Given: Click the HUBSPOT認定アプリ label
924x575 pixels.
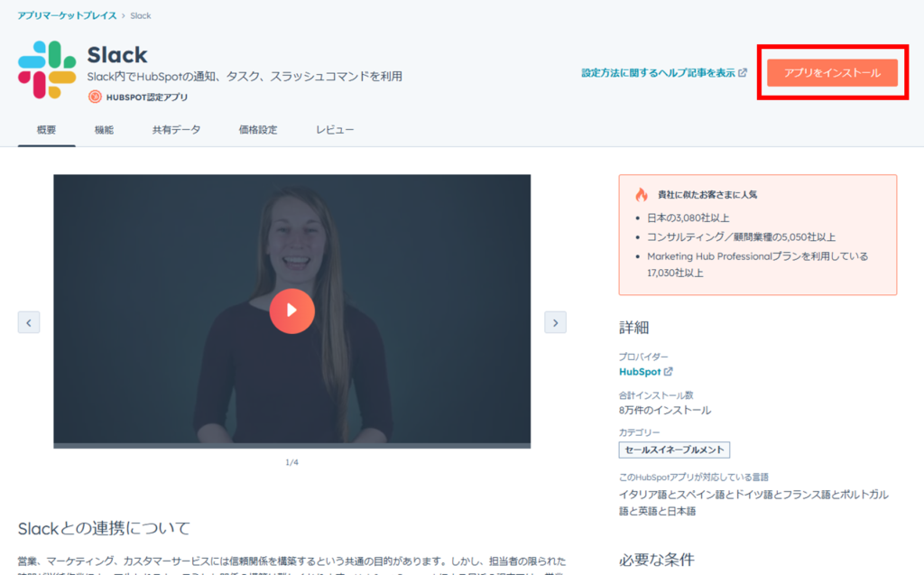Looking at the screenshot, I should point(147,97).
